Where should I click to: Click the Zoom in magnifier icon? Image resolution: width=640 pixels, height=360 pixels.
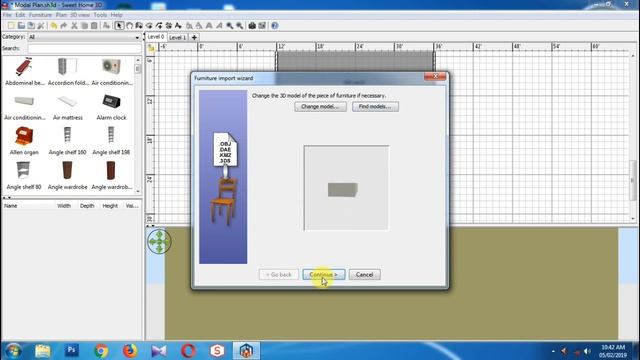230,26
